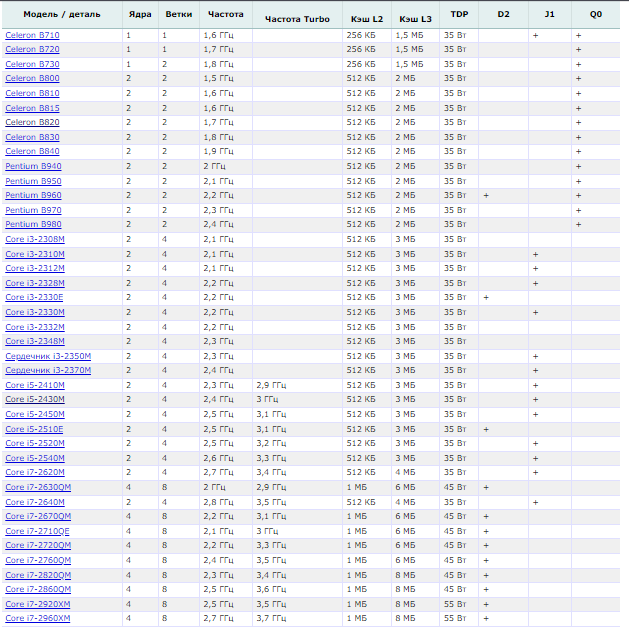Select Core i5-2540M's 3,3 ГГц turbo cell
The width and height of the screenshot is (629, 633).
297,459
